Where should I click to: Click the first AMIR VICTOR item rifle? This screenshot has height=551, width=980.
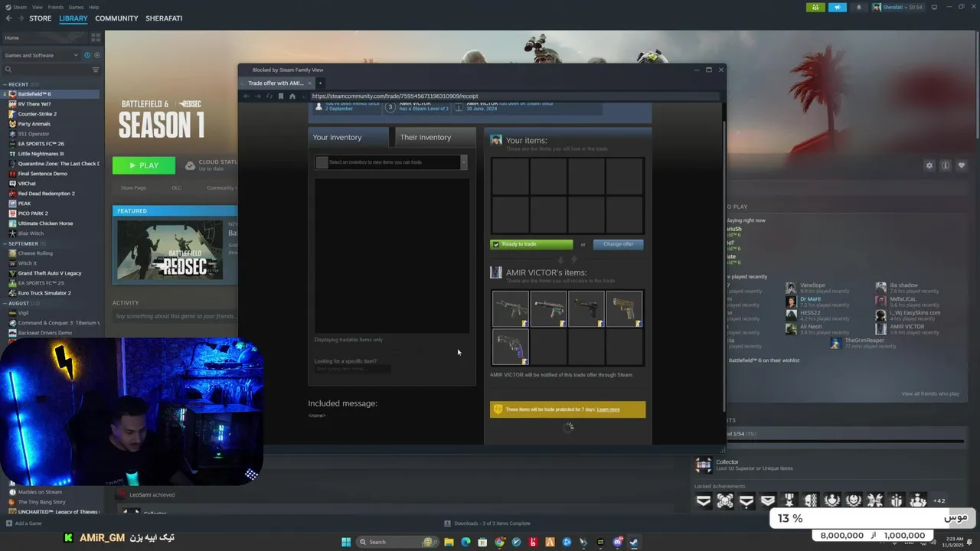(x=510, y=308)
